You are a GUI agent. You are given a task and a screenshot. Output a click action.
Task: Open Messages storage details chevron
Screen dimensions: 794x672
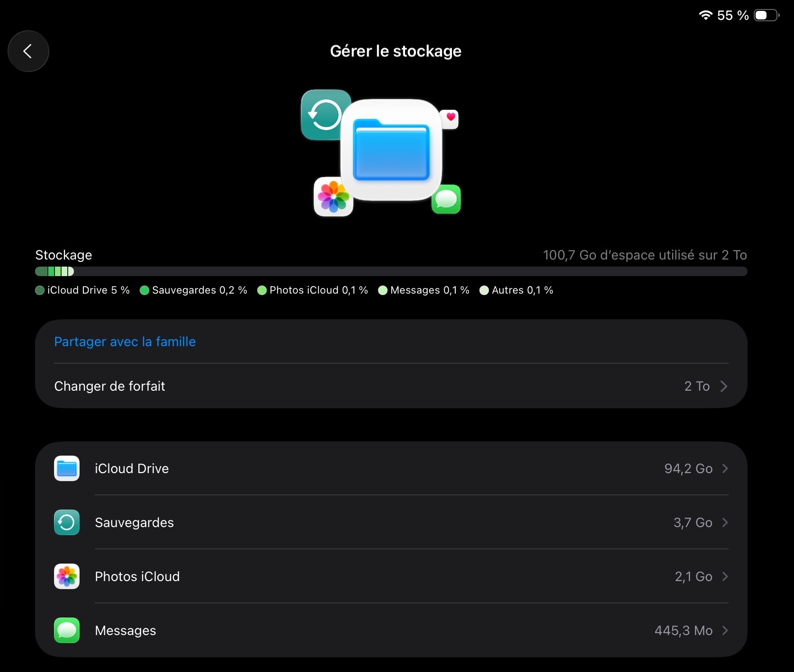pos(725,630)
